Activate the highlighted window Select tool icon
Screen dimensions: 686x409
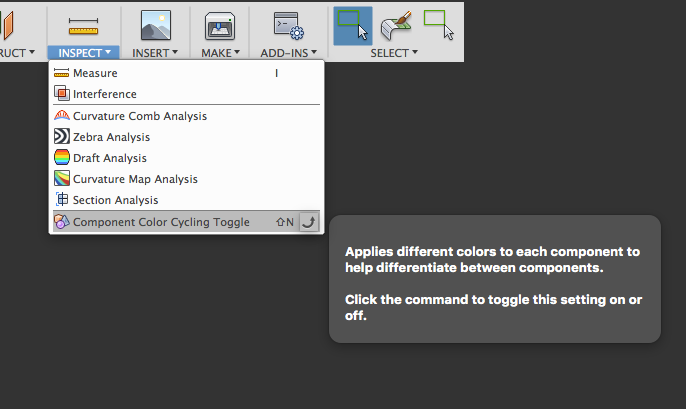tap(353, 26)
